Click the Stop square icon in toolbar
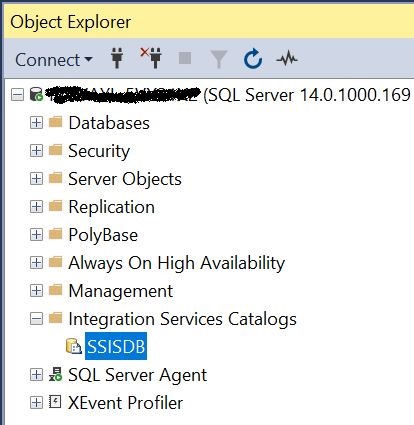This screenshot has width=414, height=425. click(185, 58)
